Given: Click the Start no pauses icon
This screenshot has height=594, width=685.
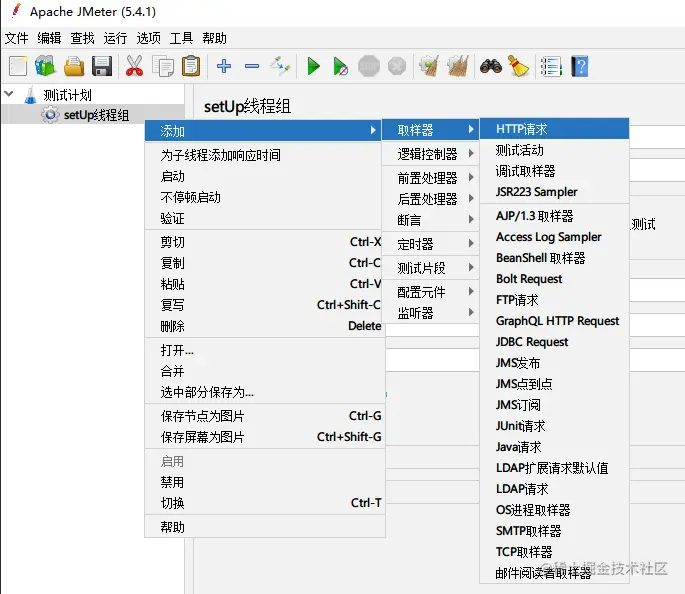Looking at the screenshot, I should 340,66.
